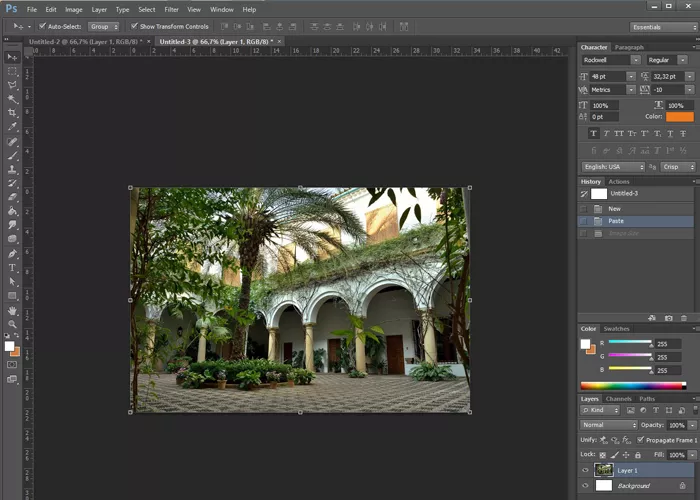Image resolution: width=700 pixels, height=500 pixels.
Task: Switch to the Channels tab
Action: [618, 399]
